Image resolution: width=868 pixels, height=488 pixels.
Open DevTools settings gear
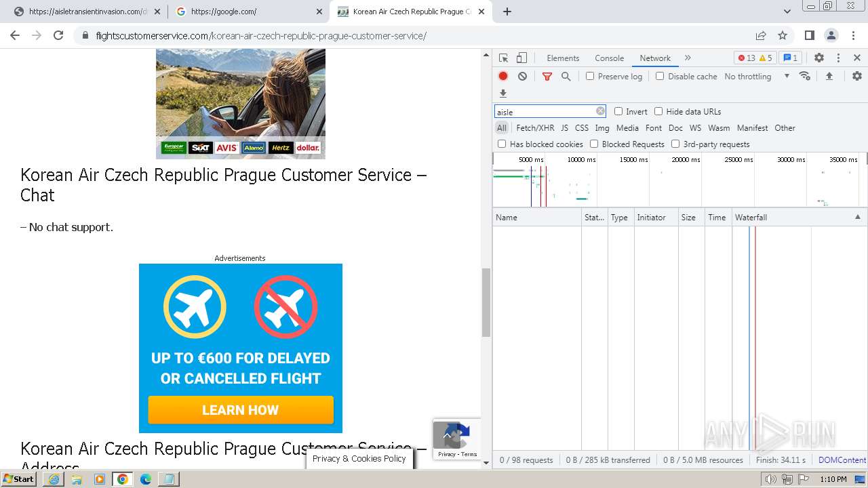pos(818,58)
